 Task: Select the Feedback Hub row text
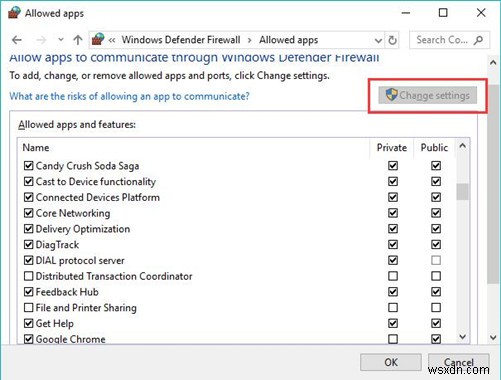tap(67, 292)
